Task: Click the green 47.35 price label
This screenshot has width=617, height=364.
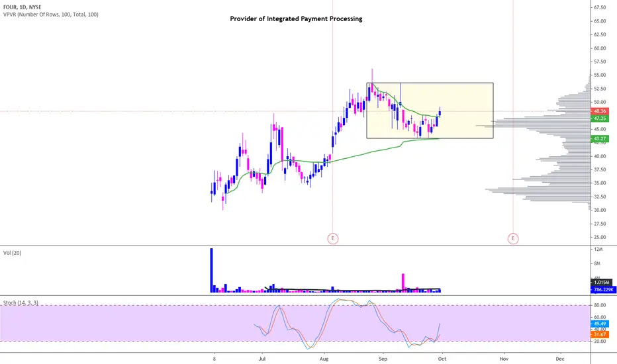Action: click(x=600, y=118)
